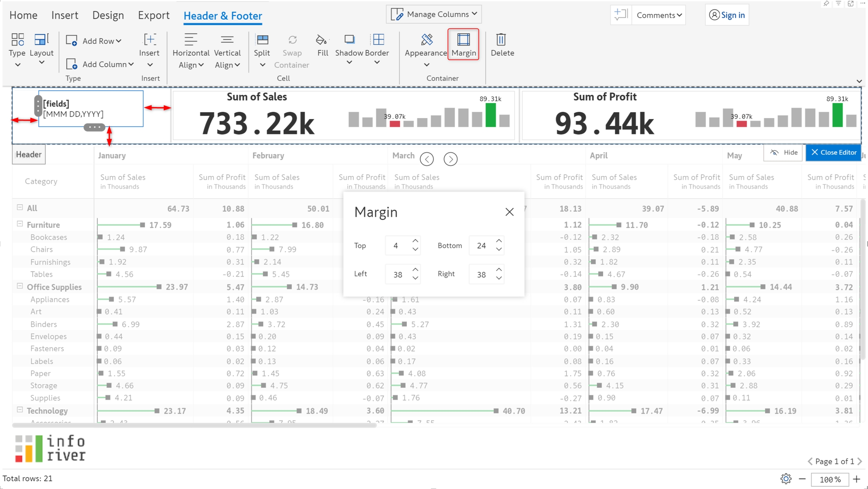Screen dimensions: 868x489
Task: Open the Manage Columns dropdown
Action: [434, 14]
